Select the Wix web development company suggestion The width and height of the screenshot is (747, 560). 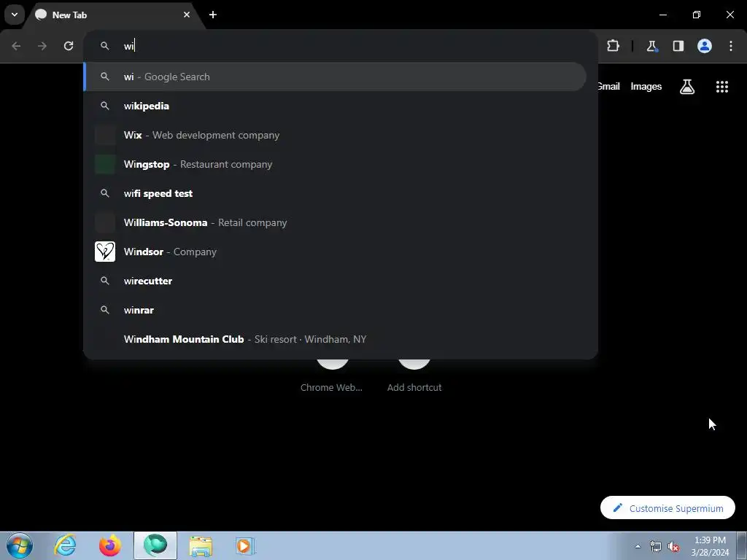pyautogui.click(x=335, y=135)
